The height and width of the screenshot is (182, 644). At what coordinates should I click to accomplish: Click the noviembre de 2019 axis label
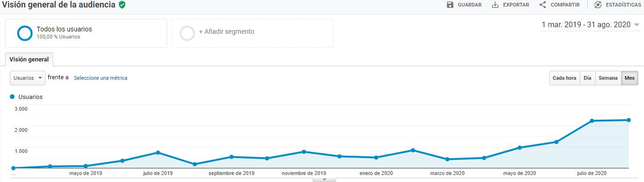point(304,173)
